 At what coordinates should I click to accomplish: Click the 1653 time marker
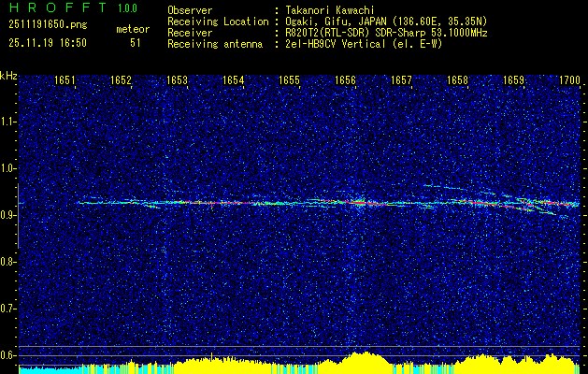coord(177,81)
